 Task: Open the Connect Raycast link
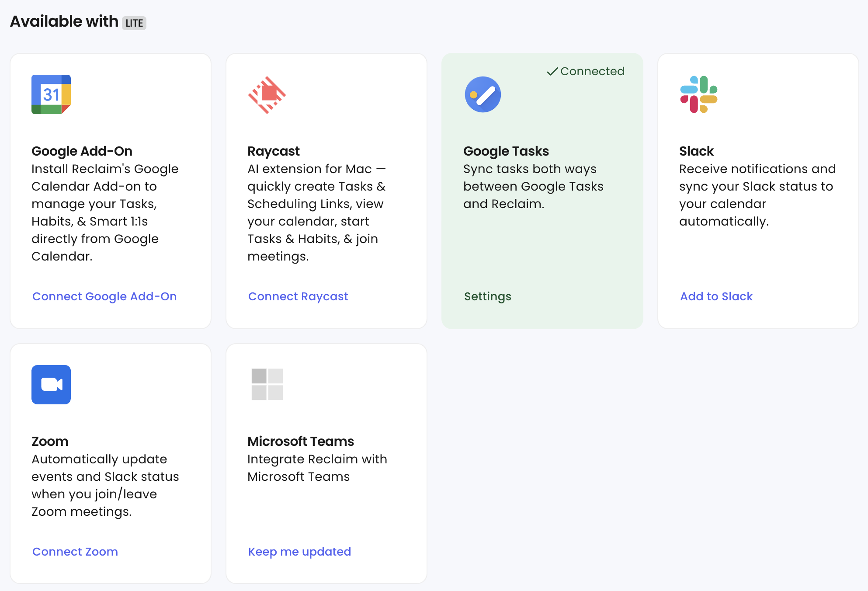pyautogui.click(x=298, y=296)
